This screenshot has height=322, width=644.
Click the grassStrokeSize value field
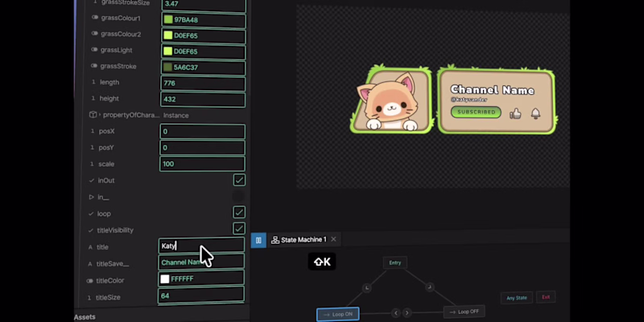coord(204,5)
